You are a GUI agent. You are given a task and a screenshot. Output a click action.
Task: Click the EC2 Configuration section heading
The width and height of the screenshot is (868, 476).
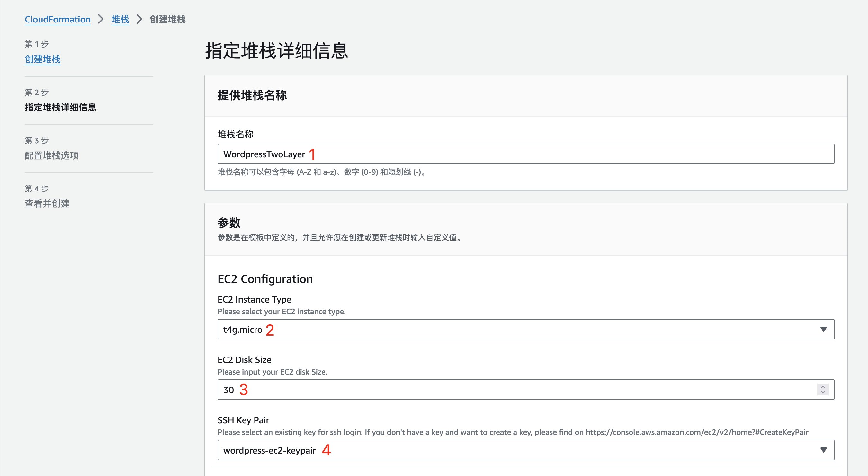[265, 279]
